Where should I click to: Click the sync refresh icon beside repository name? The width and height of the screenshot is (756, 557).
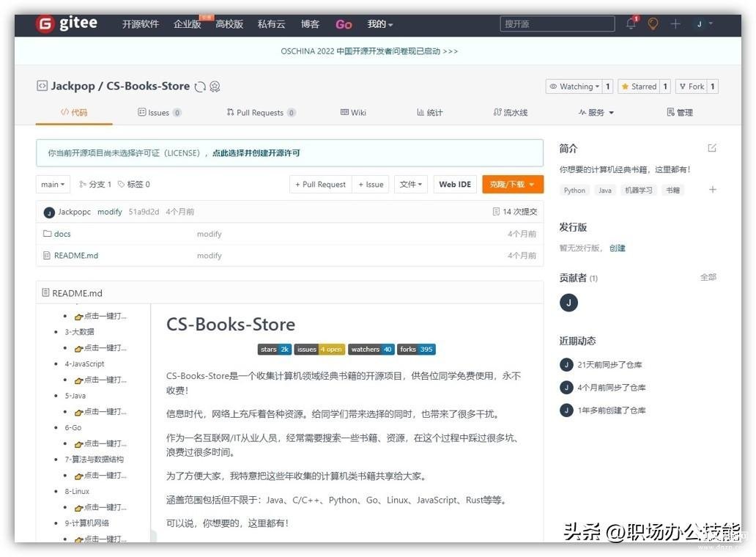click(x=200, y=86)
